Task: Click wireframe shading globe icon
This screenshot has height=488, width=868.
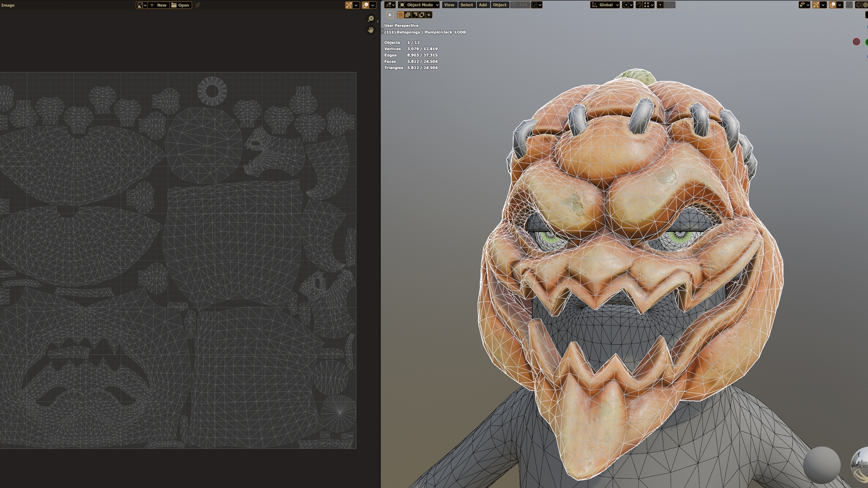Action: 858,5
